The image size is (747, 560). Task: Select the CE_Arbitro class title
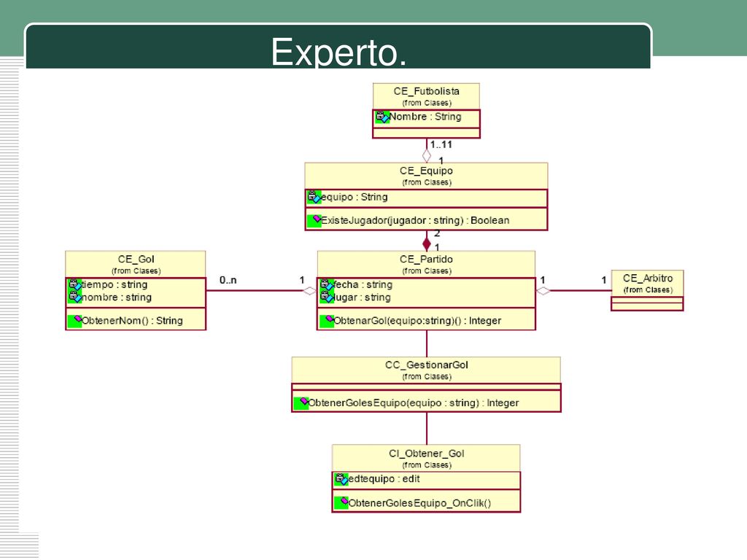(x=648, y=278)
